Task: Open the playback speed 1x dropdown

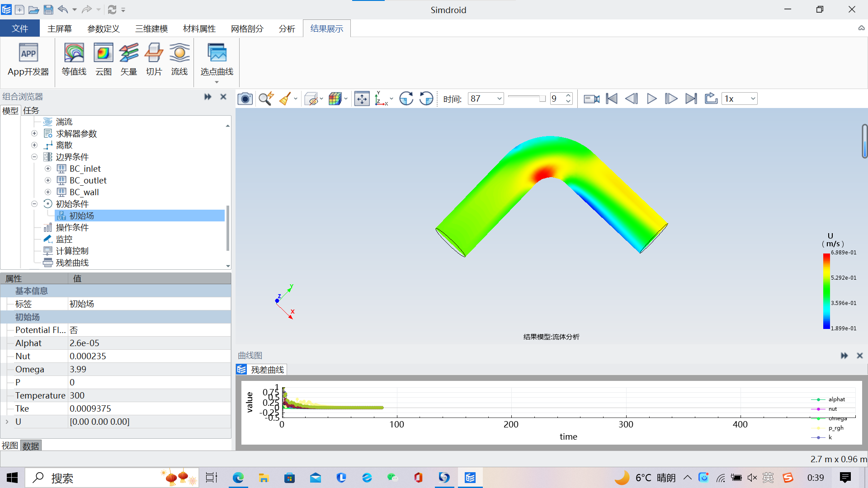Action: [x=740, y=99]
